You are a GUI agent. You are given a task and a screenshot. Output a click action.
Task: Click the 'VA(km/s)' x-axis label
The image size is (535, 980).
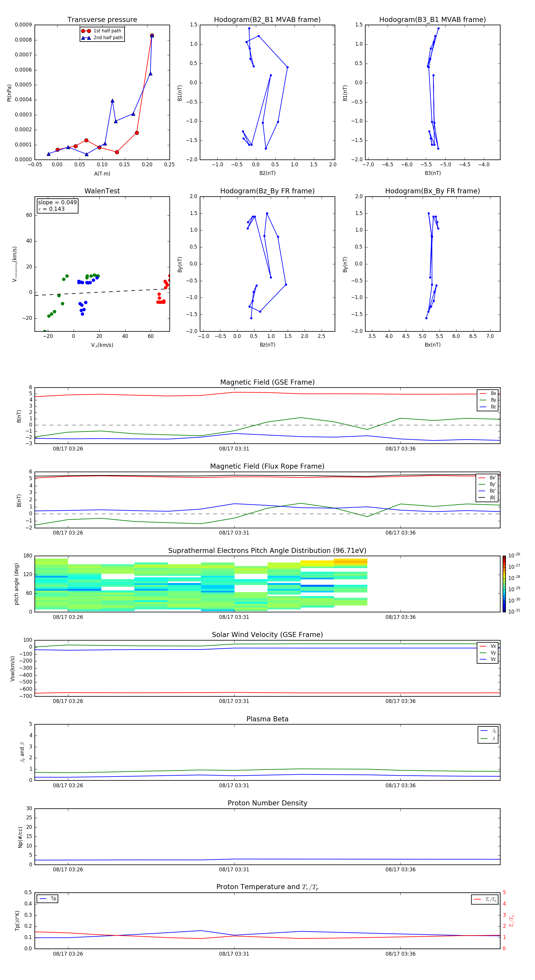tap(102, 345)
